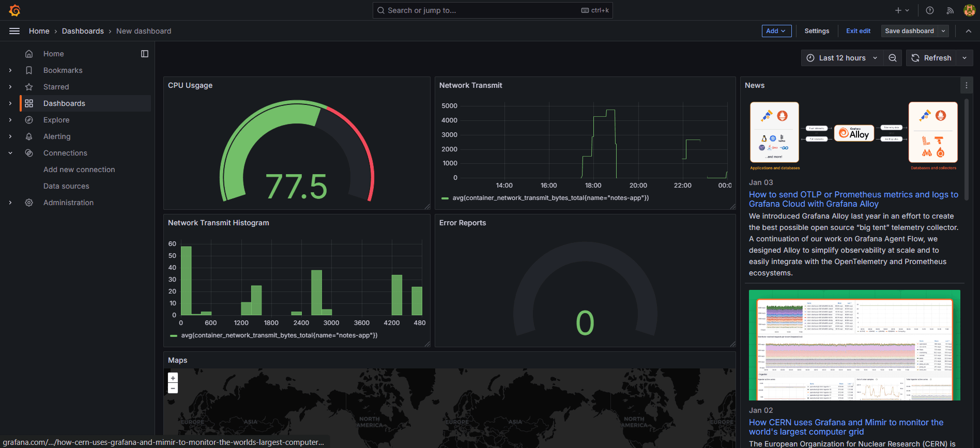
Task: Undock the sidebar menu panel
Action: tap(145, 54)
